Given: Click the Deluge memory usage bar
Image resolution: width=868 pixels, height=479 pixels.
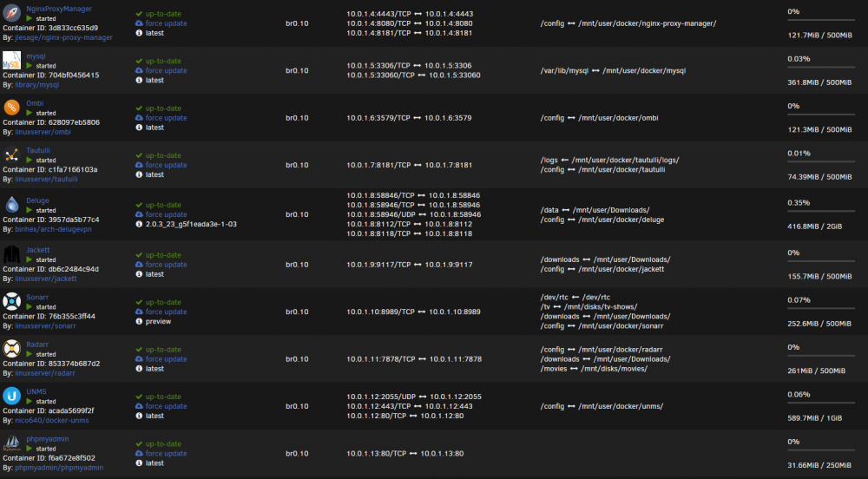Looking at the screenshot, I should point(821,211).
